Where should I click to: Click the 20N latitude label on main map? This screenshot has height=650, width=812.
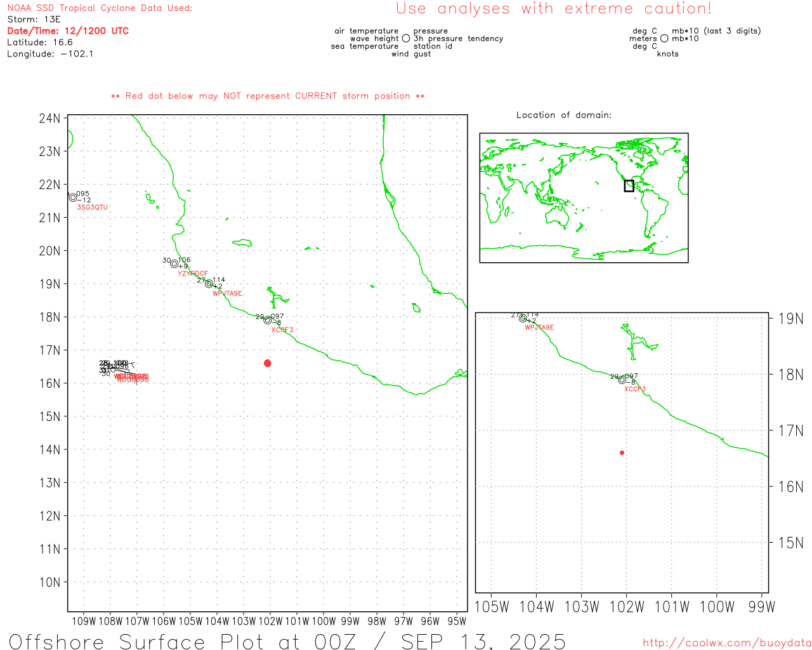coord(49,251)
